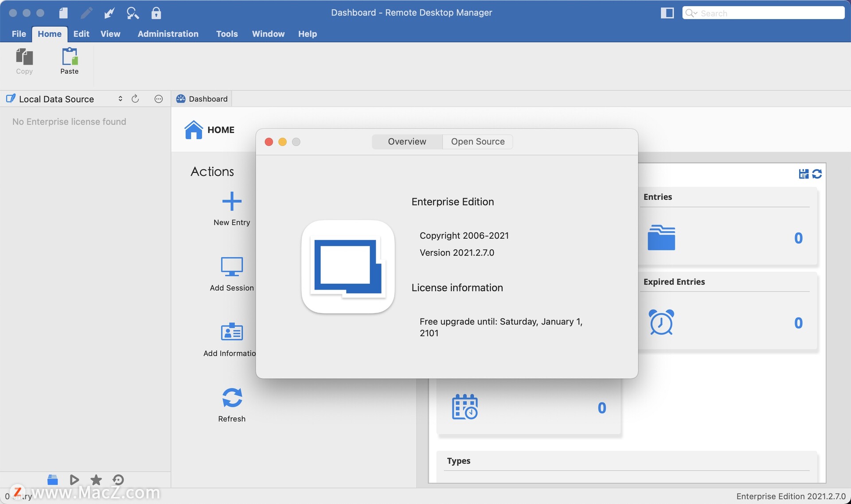Click the Reload icon next to Save
851x504 pixels.
pos(817,174)
